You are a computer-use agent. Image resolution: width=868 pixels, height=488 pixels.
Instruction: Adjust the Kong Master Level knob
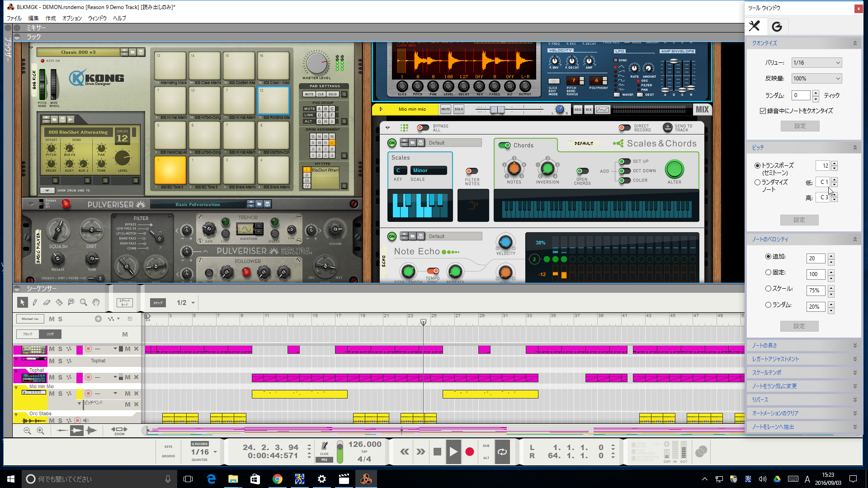coord(316,63)
